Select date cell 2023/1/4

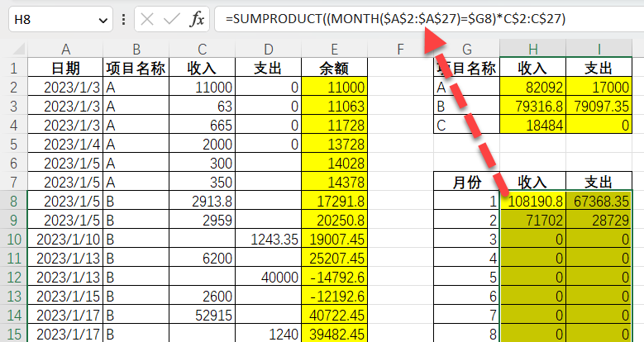point(65,144)
